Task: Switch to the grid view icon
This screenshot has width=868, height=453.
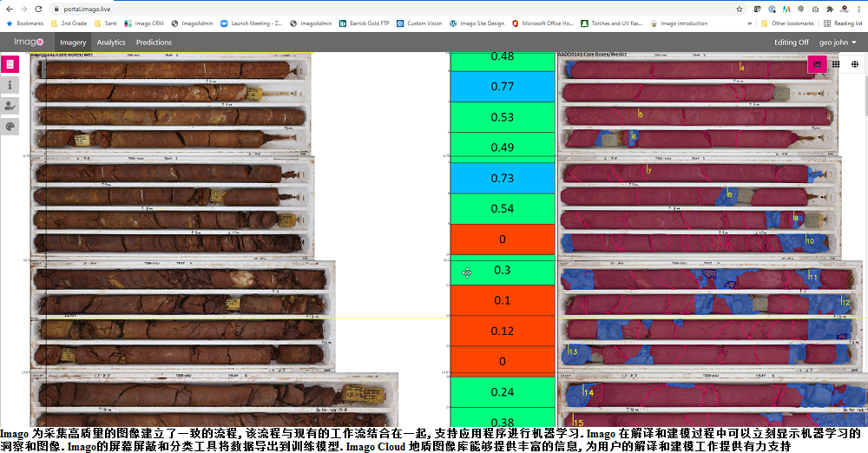Action: click(x=836, y=64)
